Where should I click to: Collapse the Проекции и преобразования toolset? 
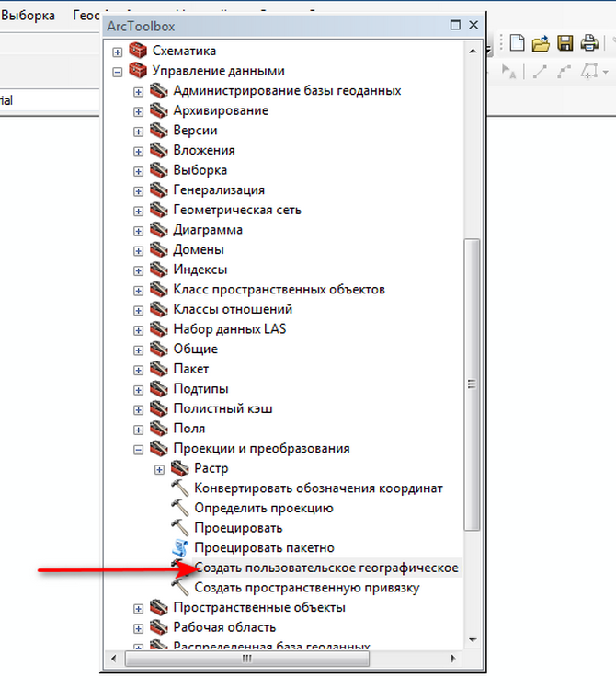(139, 450)
